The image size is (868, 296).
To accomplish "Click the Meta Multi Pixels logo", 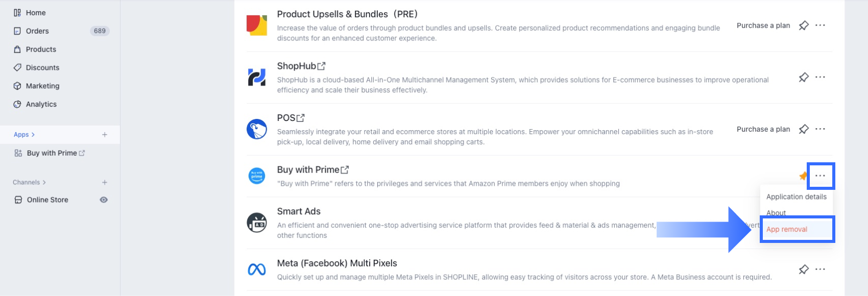I will tap(257, 269).
